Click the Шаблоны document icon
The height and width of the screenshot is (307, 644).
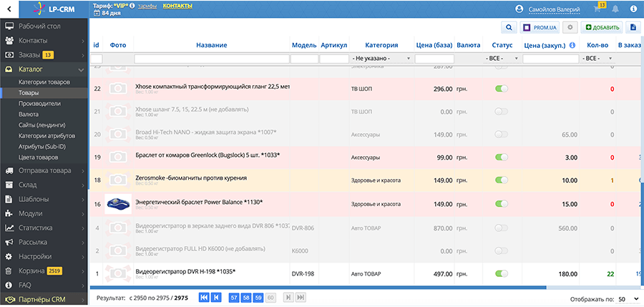[9, 199]
